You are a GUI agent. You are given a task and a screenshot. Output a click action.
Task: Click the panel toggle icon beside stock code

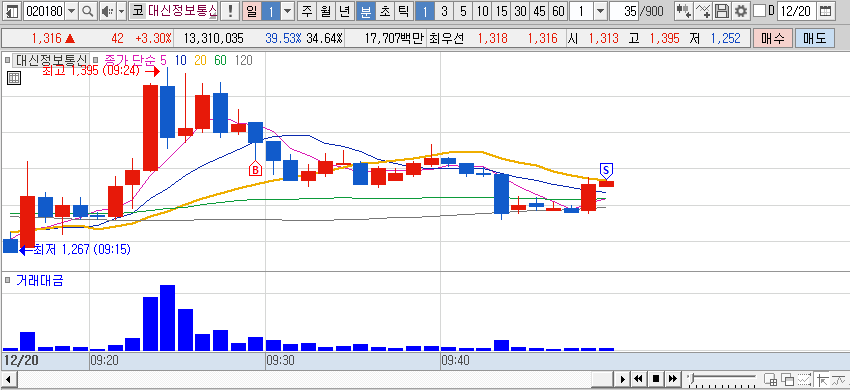(12, 10)
